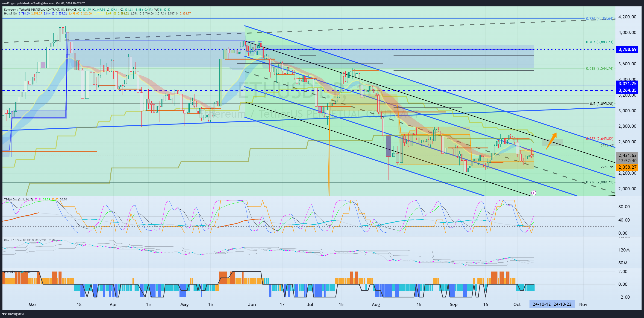Click the 2,000.00 price scale value
The image size is (644, 318).
coord(627,189)
